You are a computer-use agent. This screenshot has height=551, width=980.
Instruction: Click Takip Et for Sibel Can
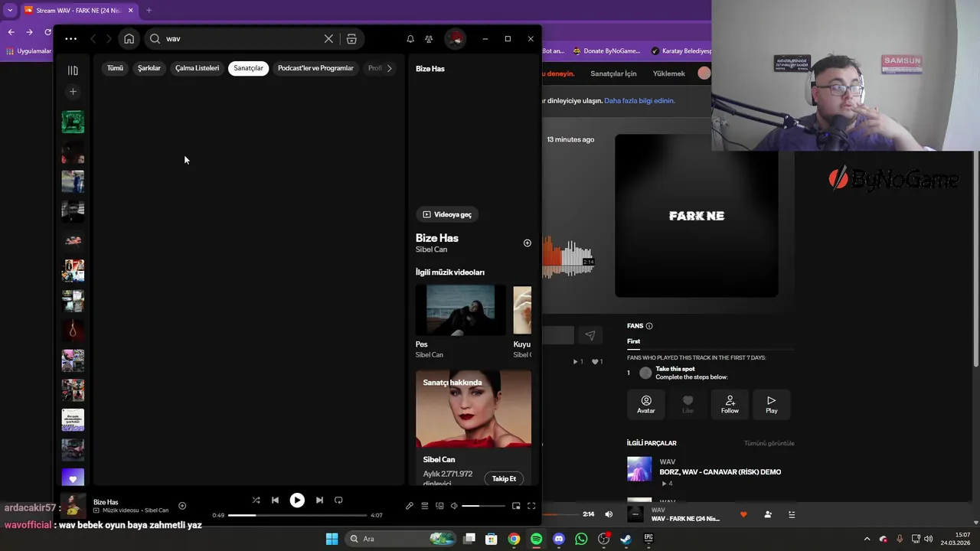pos(504,479)
